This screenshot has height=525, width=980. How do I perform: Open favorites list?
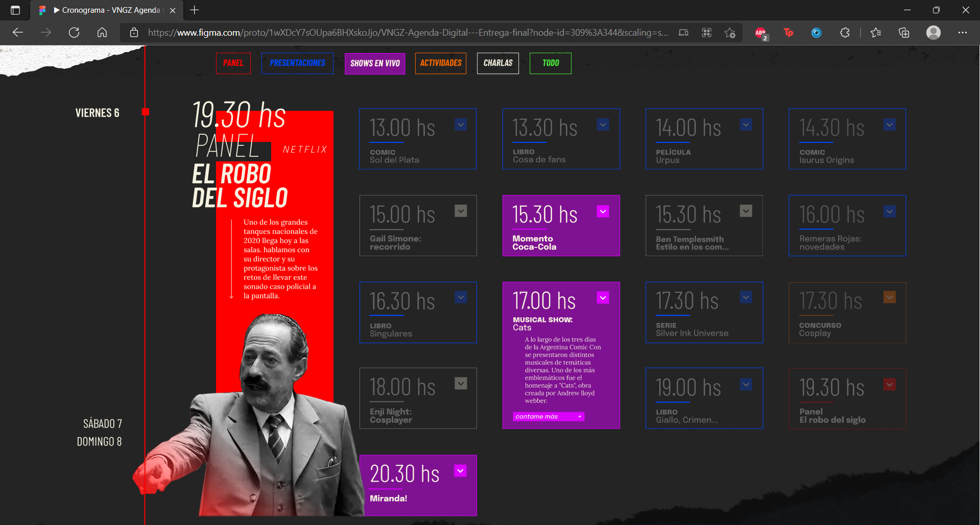(x=876, y=33)
